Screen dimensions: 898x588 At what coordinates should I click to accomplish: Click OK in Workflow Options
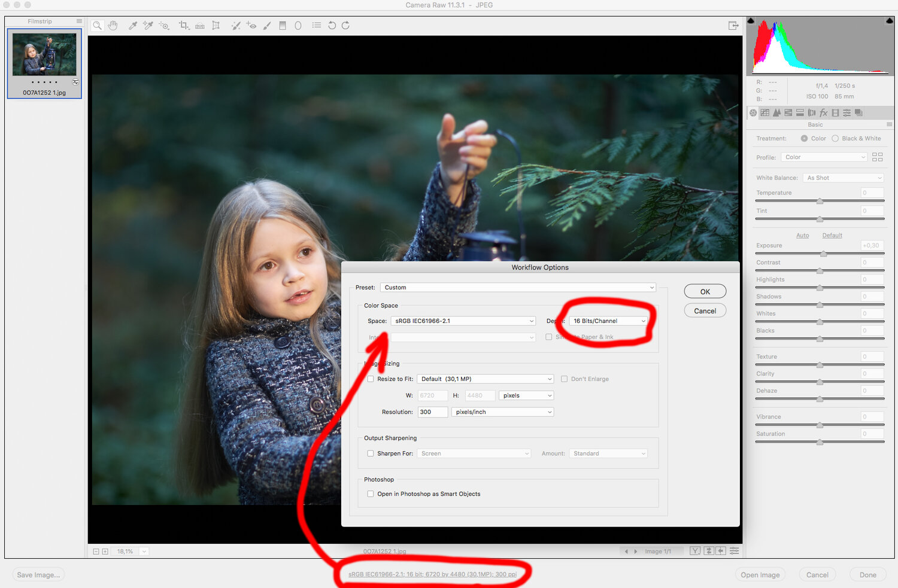[x=705, y=291]
